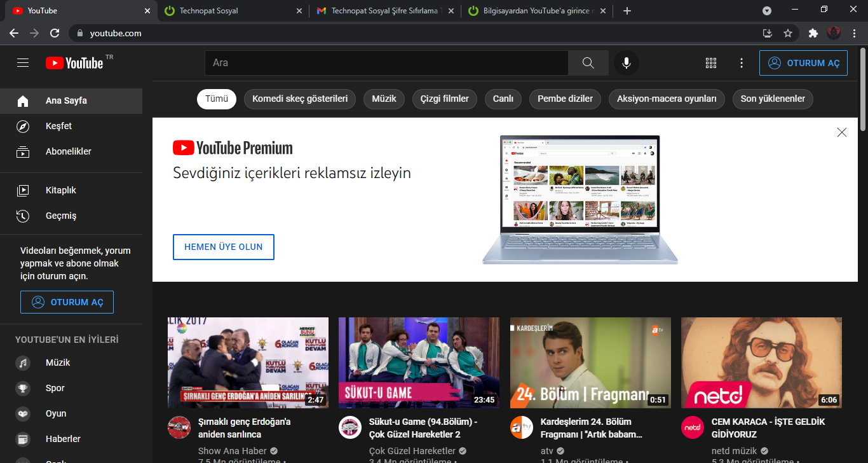Go to Abonelikler in the sidebar
Screen dimensions: 868x463
68,151
